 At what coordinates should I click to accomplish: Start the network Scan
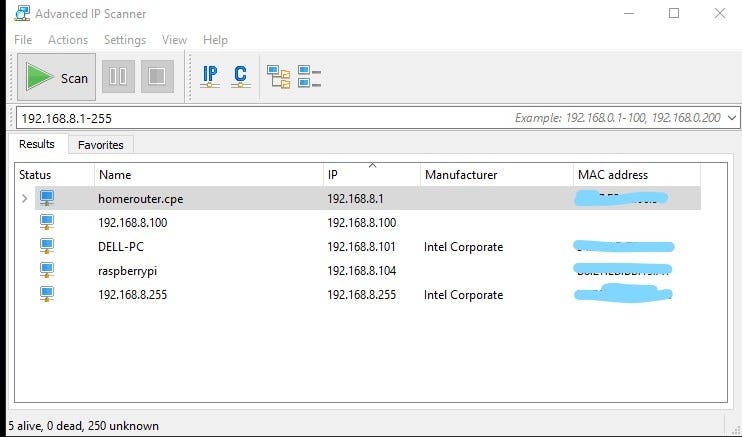tap(56, 77)
